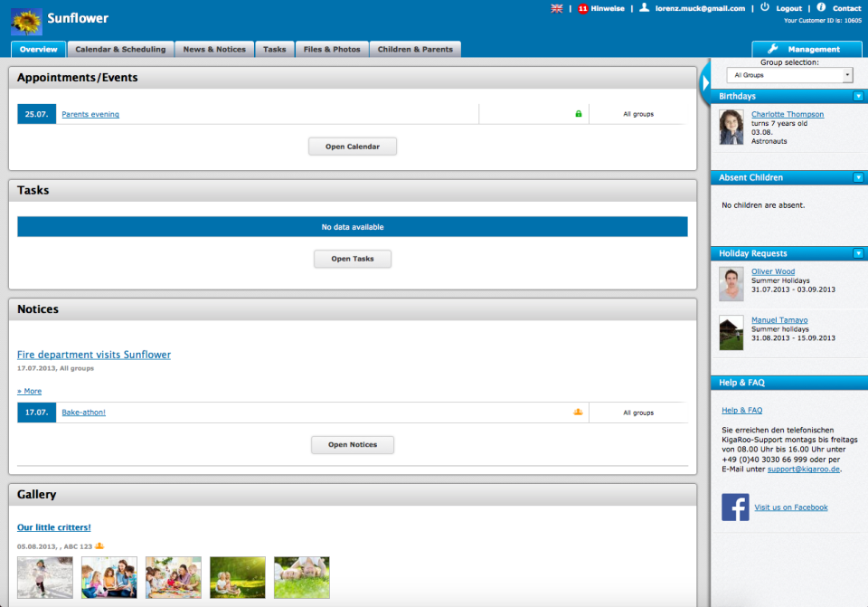The width and height of the screenshot is (868, 607).
Task: Open the child lying on grass thumbnail
Action: 302,578
